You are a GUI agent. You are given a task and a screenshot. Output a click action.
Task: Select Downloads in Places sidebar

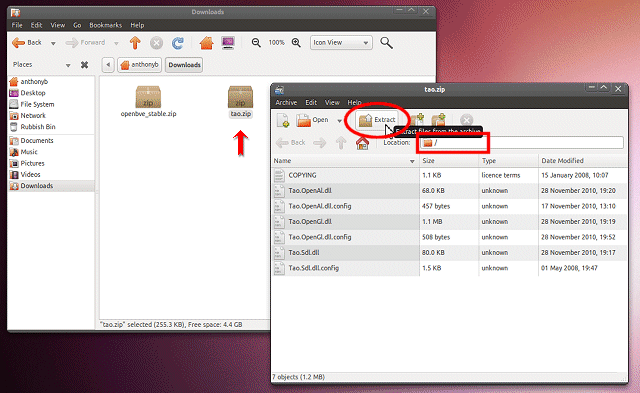(51, 186)
